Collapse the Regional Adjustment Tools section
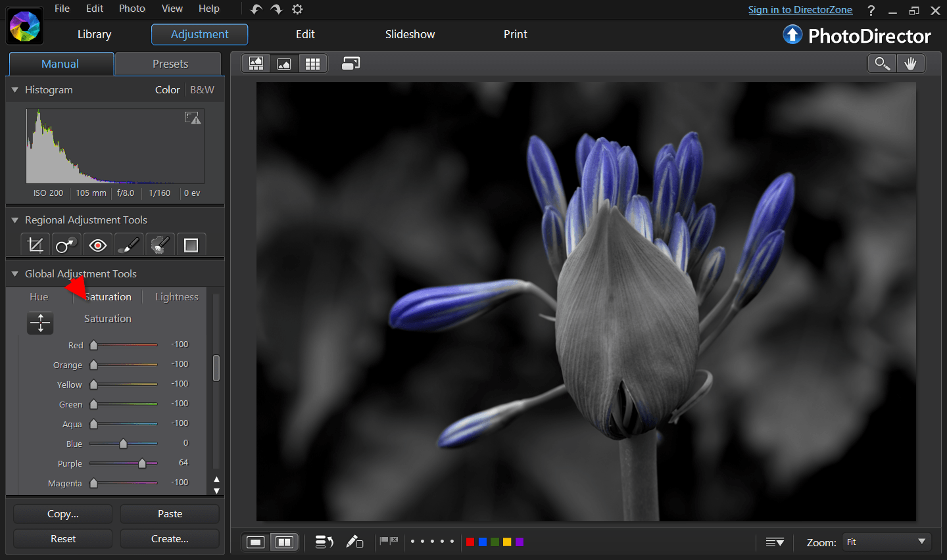Screen dimensions: 947x560 point(15,220)
